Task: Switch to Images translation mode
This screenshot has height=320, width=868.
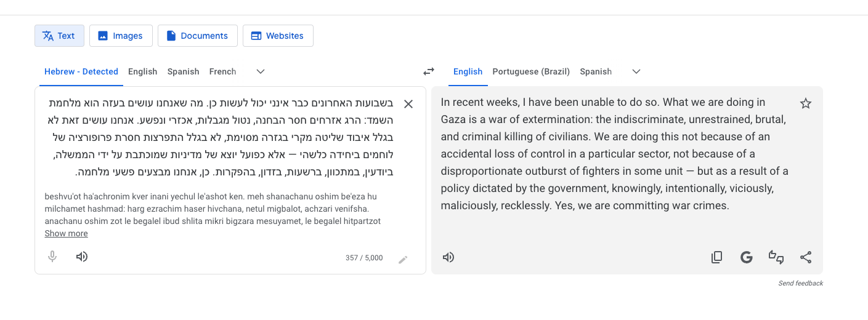Action: coord(120,36)
